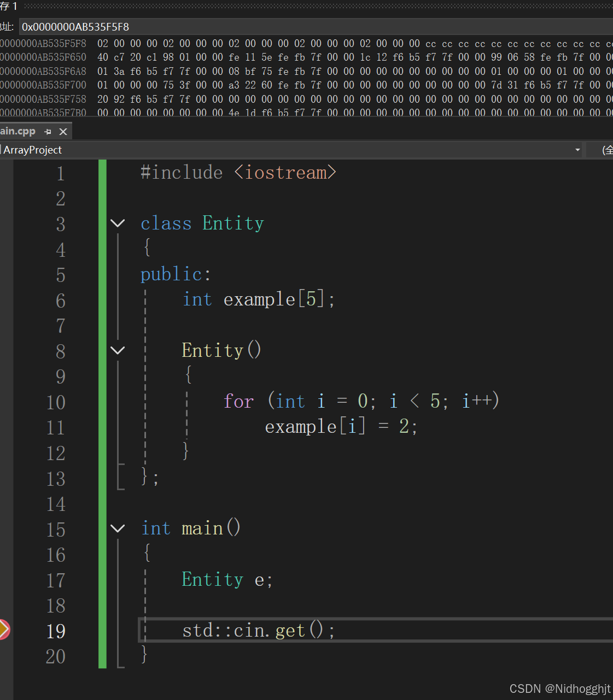Screen dimensions: 613x700
Task: Open the ArrayProject scope dropdown
Action: pos(577,150)
